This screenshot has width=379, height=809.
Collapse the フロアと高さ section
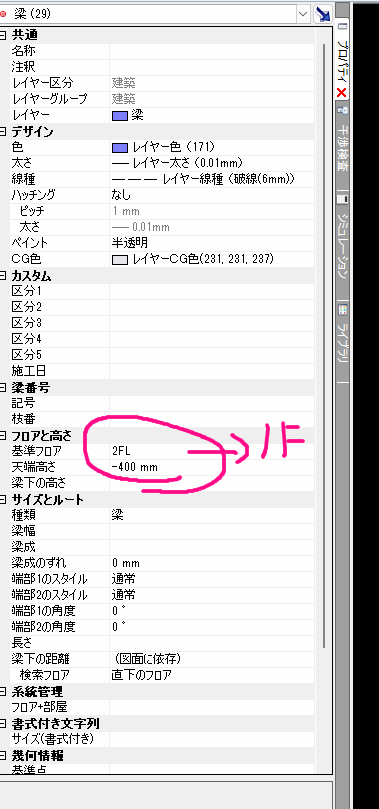pyautogui.click(x=4, y=436)
